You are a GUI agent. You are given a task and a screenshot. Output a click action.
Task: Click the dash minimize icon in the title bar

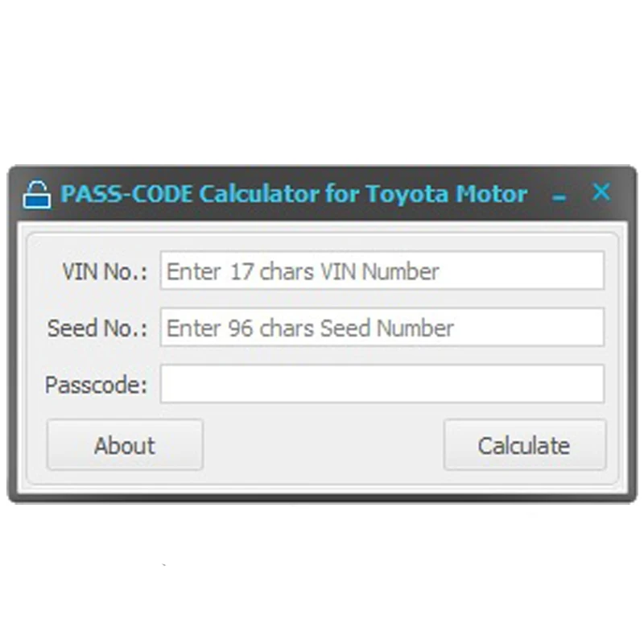click(x=559, y=196)
